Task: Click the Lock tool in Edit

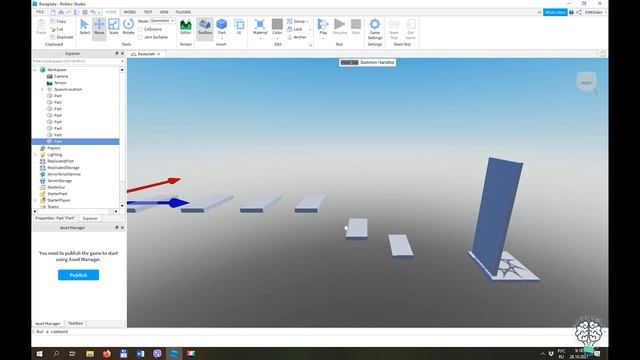Action: pos(295,29)
